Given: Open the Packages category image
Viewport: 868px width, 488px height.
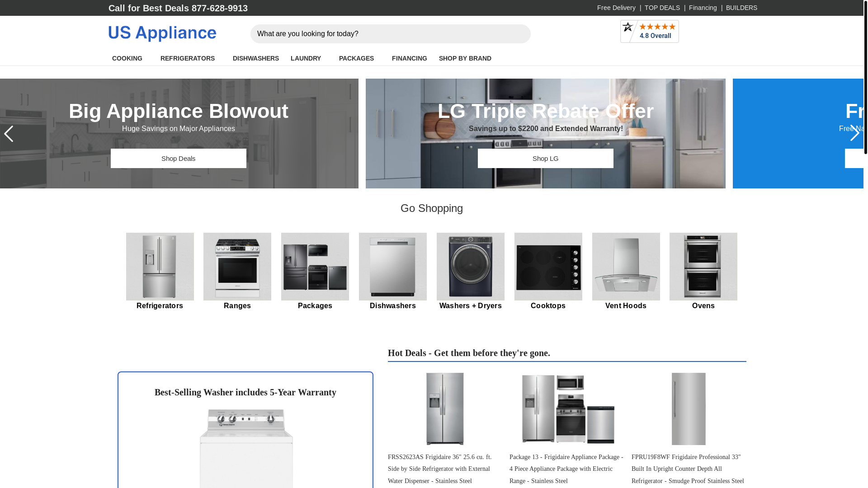Looking at the screenshot, I should (x=315, y=267).
